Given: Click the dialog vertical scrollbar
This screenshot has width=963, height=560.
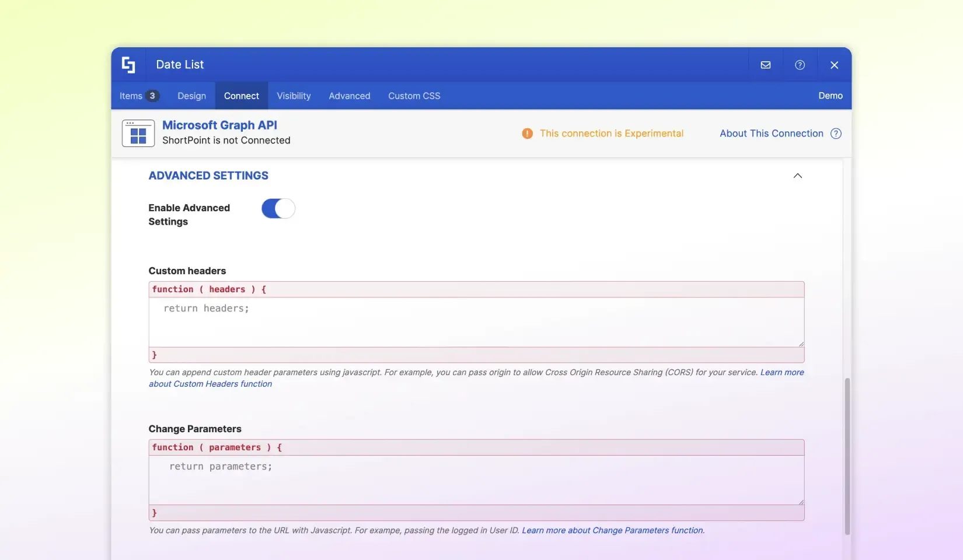Looking at the screenshot, I should coord(847,456).
